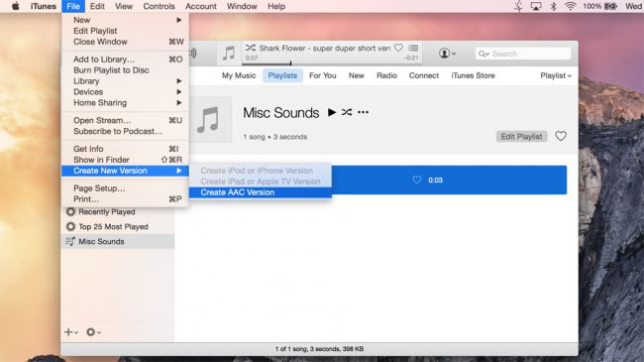
Task: Go to Radio tab
Action: (x=386, y=75)
